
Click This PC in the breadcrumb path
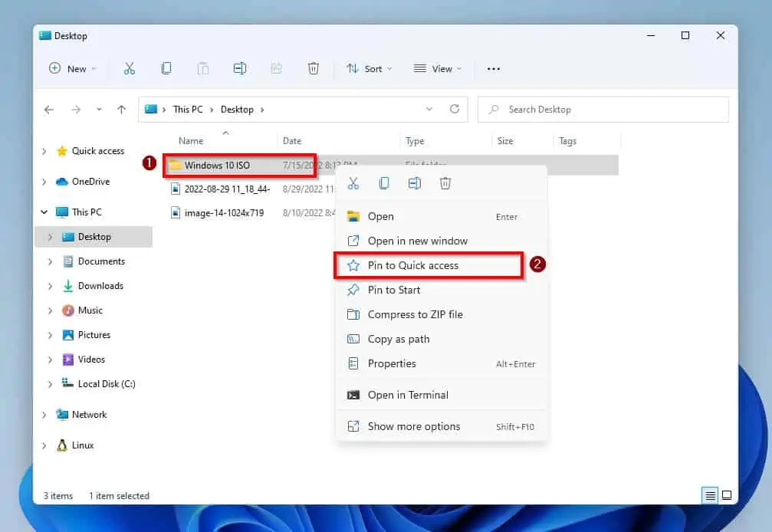(x=188, y=110)
